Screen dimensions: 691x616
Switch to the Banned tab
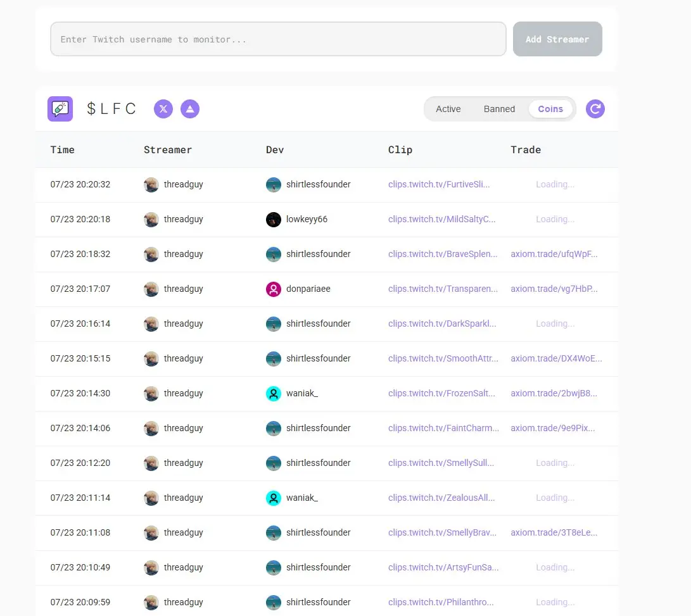pyautogui.click(x=499, y=109)
